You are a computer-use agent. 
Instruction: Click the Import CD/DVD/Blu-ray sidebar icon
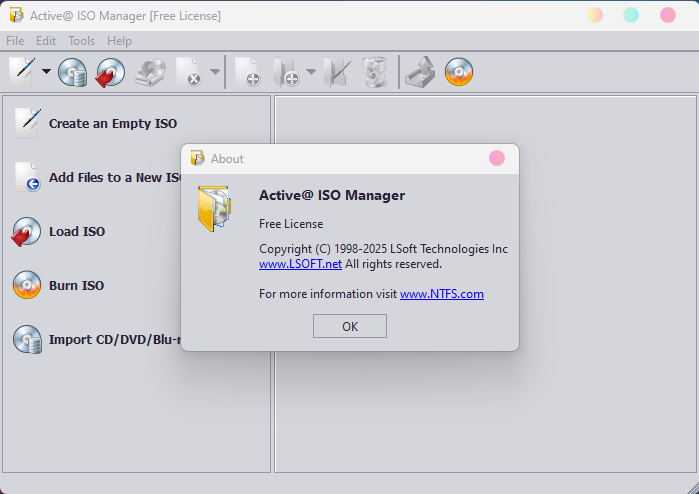pyautogui.click(x=27, y=339)
